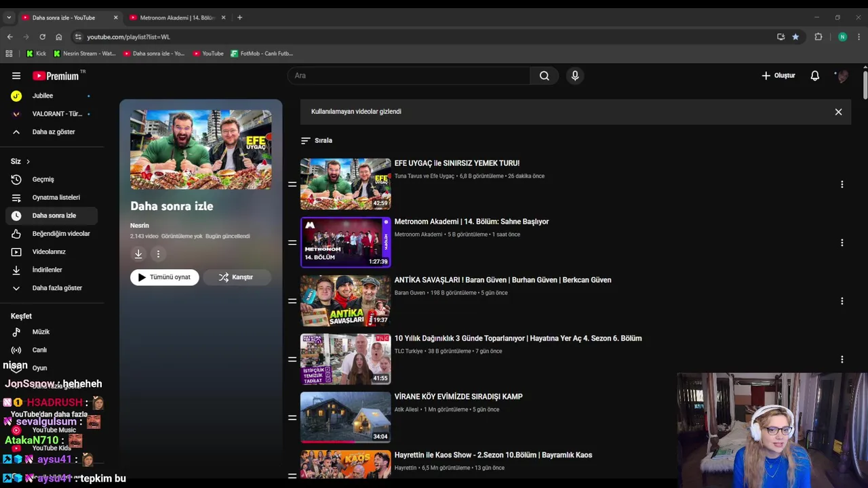Open the account avatar menu
This screenshot has width=868, height=488.
(842, 76)
